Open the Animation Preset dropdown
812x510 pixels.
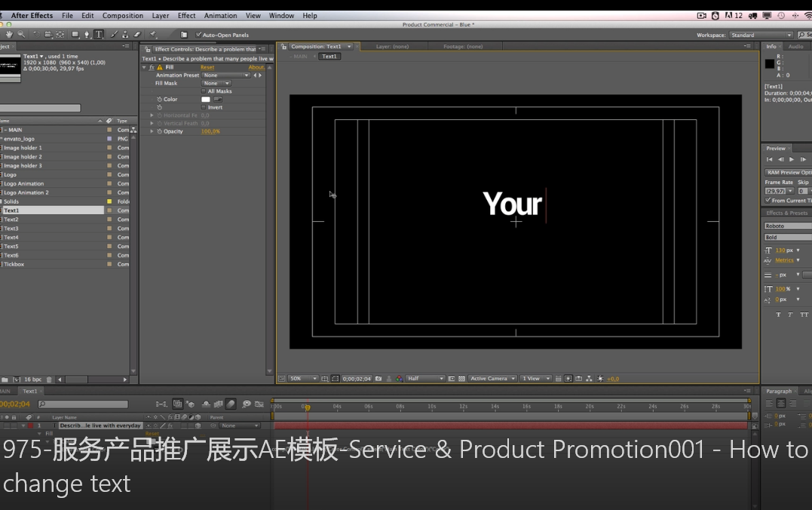click(x=225, y=75)
